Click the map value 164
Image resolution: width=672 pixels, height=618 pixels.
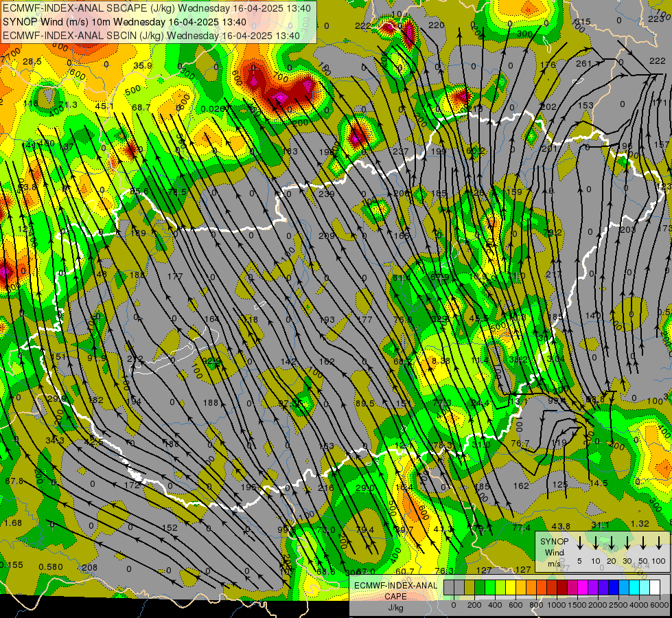[x=212, y=319]
